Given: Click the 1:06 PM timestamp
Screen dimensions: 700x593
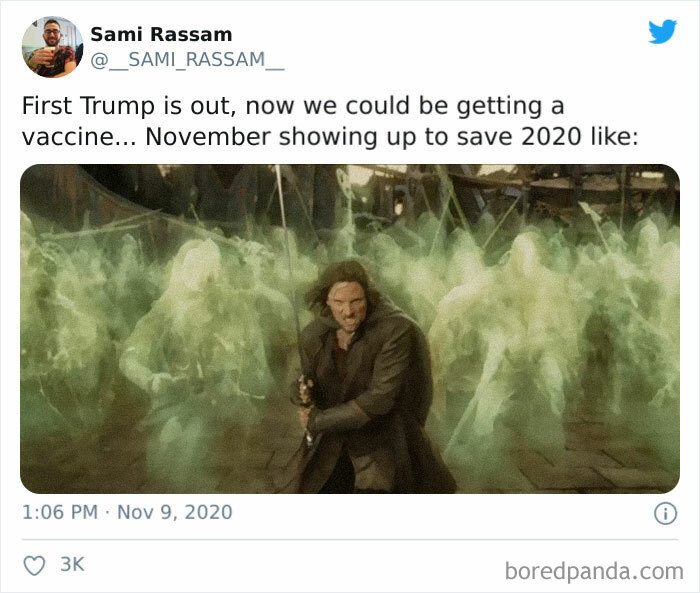Looking at the screenshot, I should click(60, 512).
